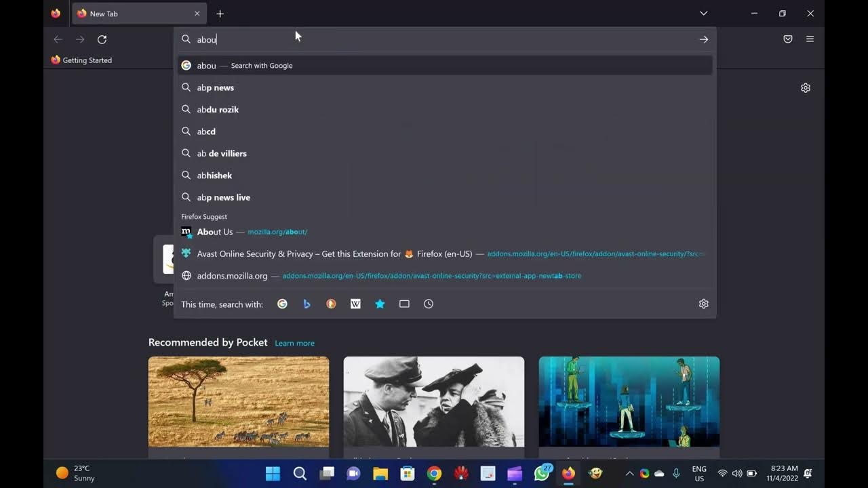Open the list all tabs dropdown

pyautogui.click(x=703, y=14)
